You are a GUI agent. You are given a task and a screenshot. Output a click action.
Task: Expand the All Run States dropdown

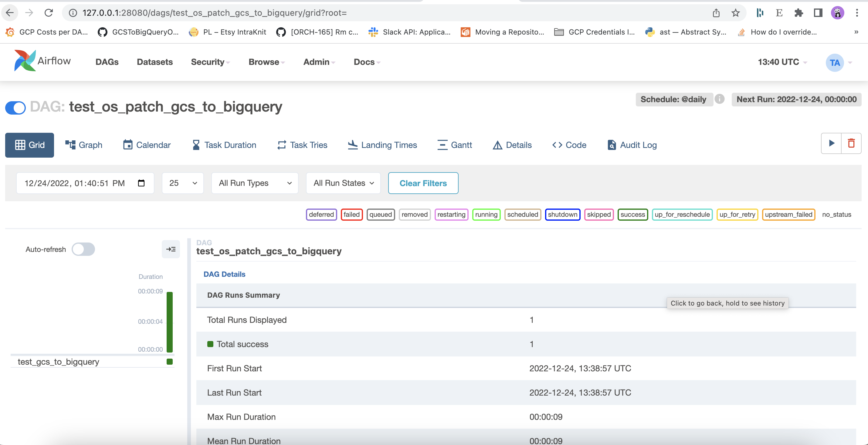click(x=343, y=183)
